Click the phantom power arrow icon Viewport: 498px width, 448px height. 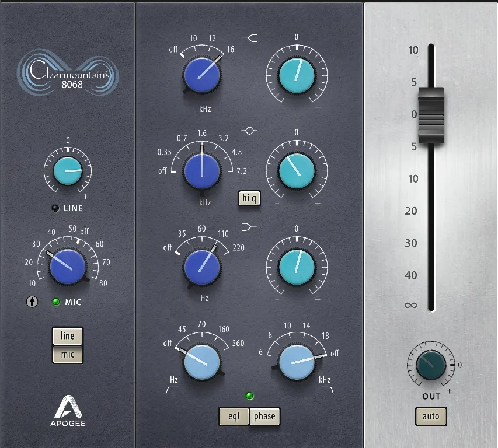[x=32, y=302]
